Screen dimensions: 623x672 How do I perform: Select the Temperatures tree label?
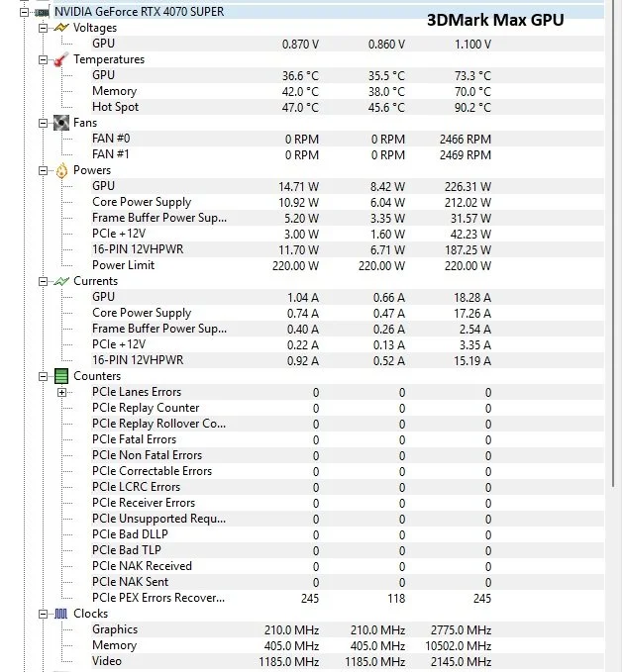pos(109,59)
